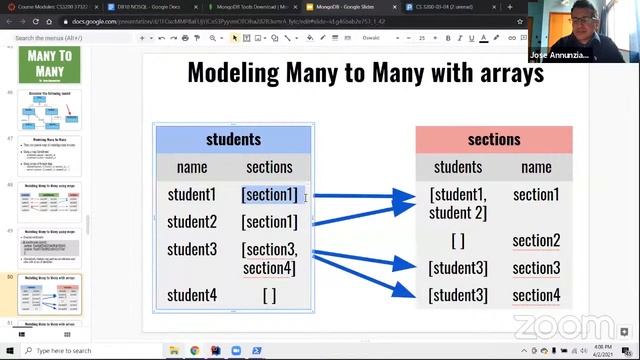
Task: Open a new browser tab
Action: 510,7
